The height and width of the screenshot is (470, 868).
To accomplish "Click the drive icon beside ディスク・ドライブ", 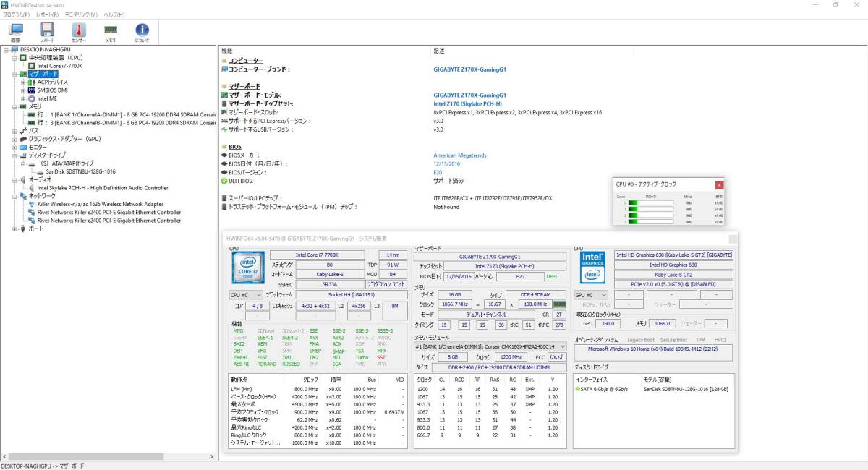I will (x=24, y=155).
